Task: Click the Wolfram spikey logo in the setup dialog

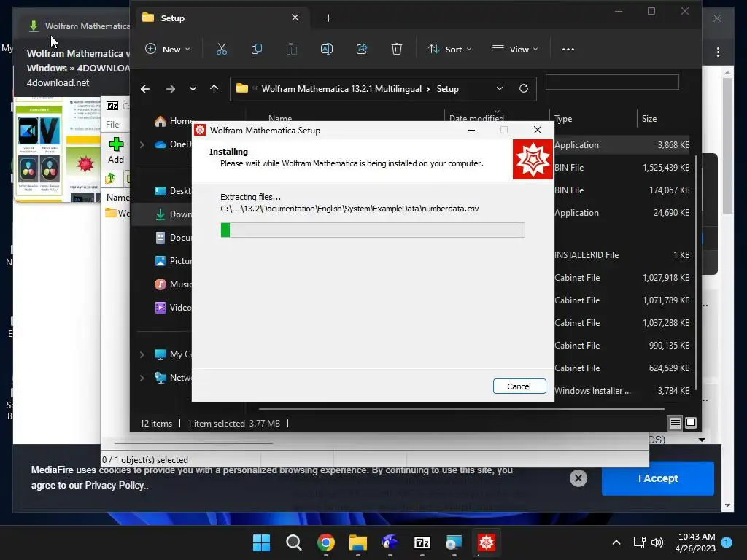Action: pyautogui.click(x=533, y=159)
